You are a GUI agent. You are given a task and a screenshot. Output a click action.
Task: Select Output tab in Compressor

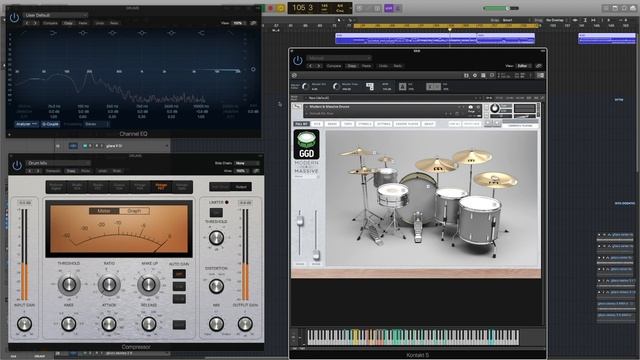point(241,187)
